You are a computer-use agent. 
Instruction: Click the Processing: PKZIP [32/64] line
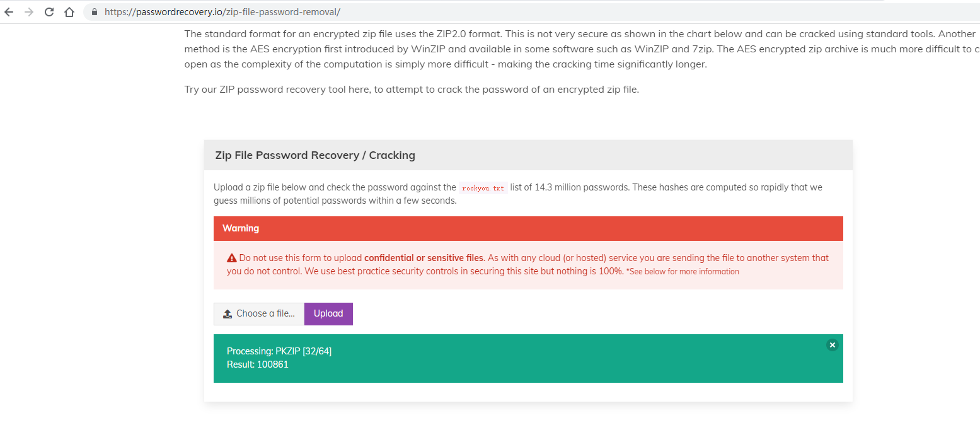279,351
